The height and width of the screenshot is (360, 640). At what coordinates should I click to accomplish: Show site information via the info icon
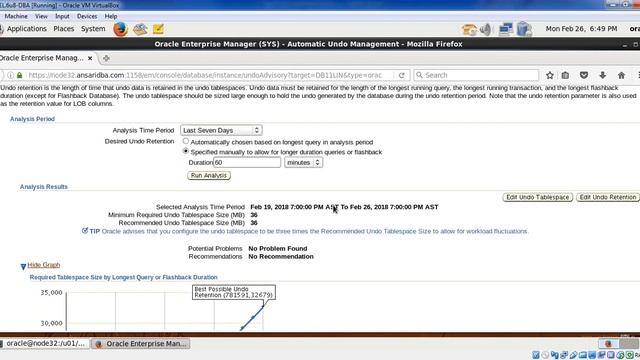pos(10,75)
